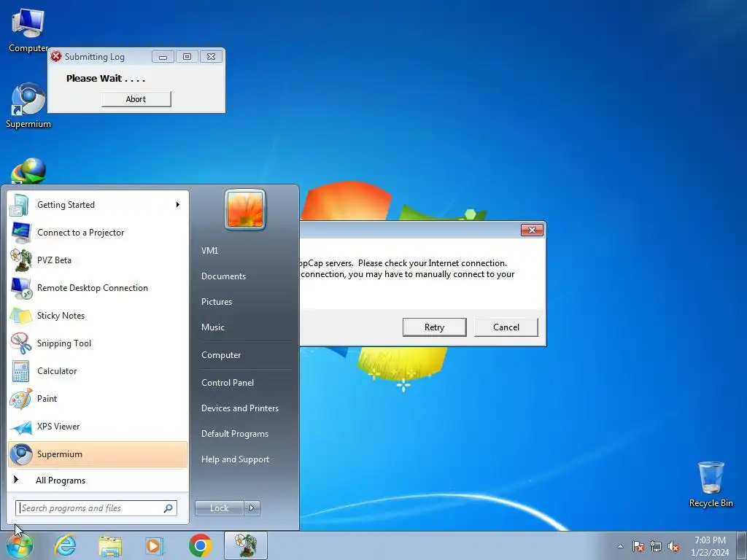Open Help and Support
The width and height of the screenshot is (747, 560).
point(236,459)
